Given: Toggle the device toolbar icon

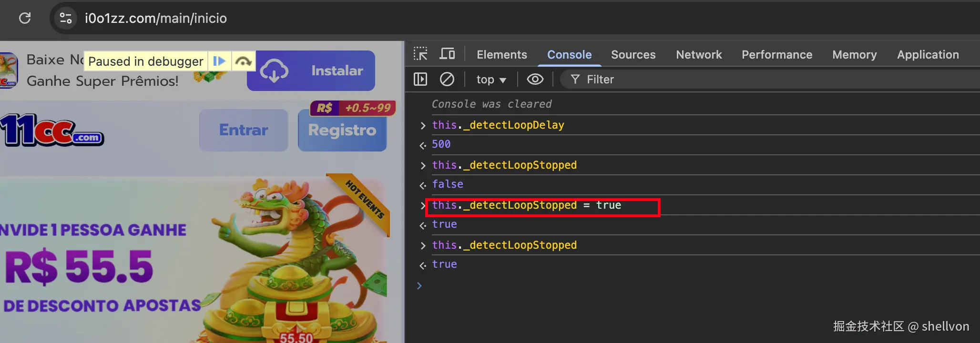Looking at the screenshot, I should pyautogui.click(x=447, y=54).
